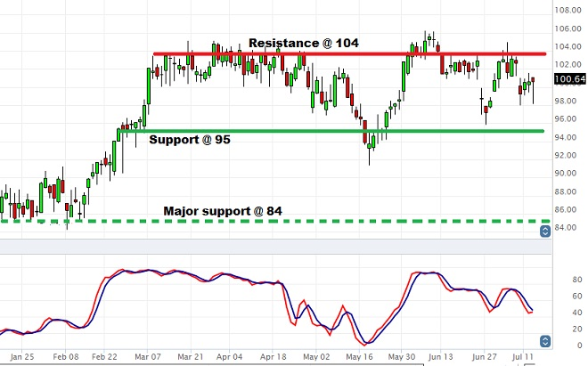Click the red resistance trend line

(x=349, y=54)
